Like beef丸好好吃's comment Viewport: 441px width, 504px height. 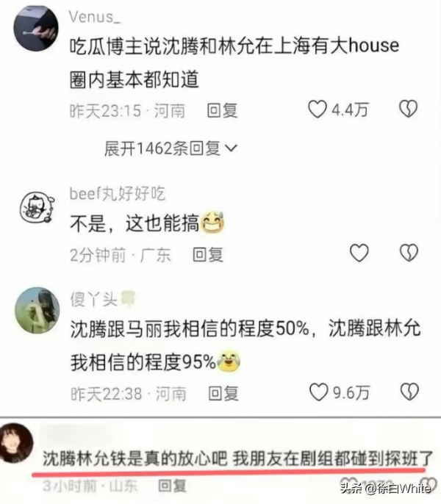pos(359,253)
